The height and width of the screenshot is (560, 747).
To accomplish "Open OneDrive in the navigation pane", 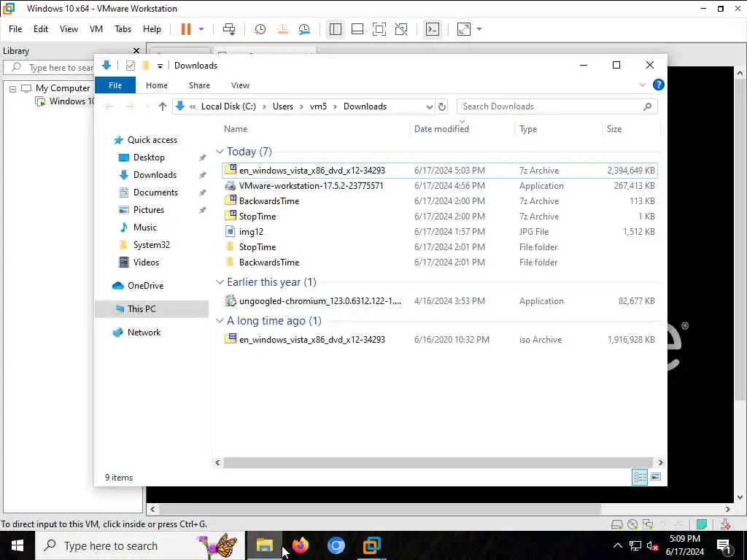I will coord(145,286).
